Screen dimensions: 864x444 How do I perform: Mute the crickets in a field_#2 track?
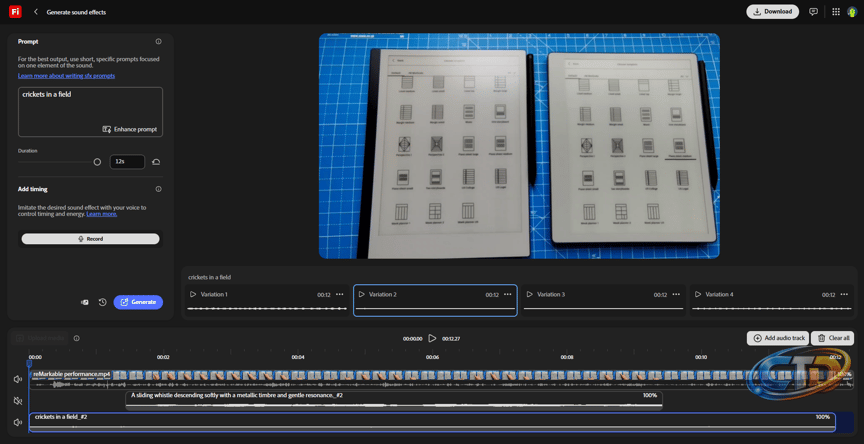[x=18, y=423]
